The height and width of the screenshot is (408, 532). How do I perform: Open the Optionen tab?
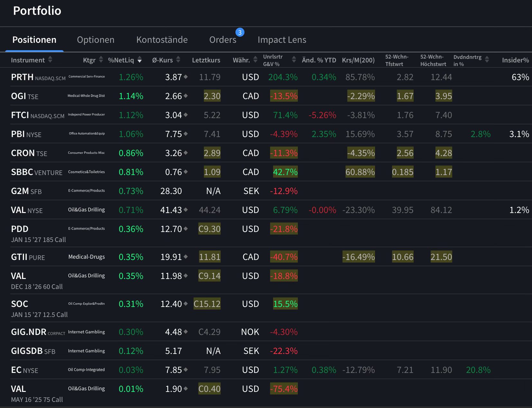click(96, 40)
